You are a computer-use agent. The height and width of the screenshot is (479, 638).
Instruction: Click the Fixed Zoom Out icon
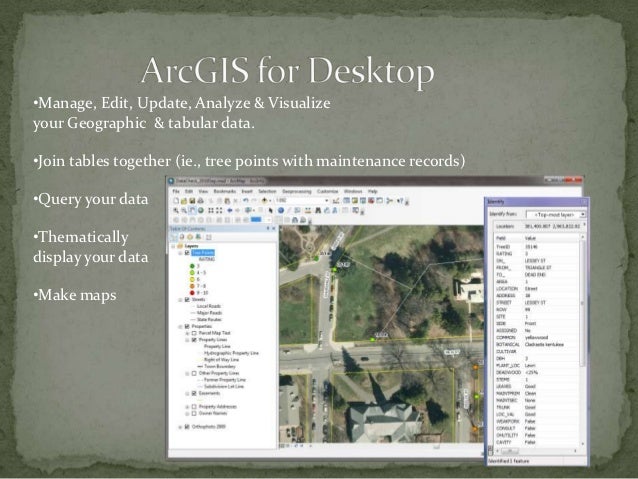point(219,210)
